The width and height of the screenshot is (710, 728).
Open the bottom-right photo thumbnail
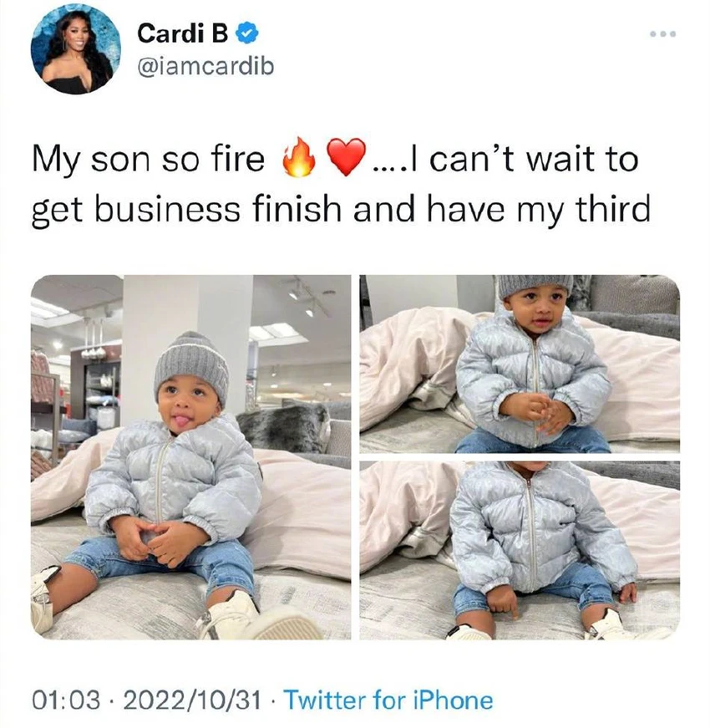point(520,551)
